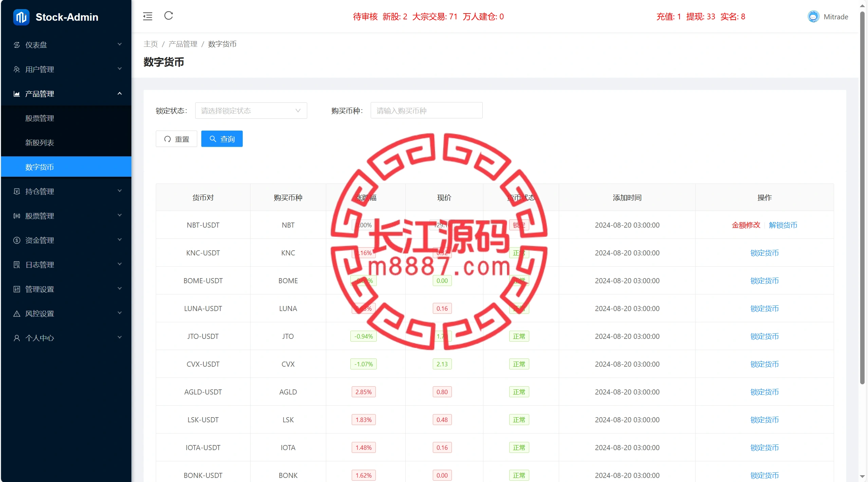Open the 日志管理 menu
Screen dimensions: 868x482
click(x=66, y=265)
